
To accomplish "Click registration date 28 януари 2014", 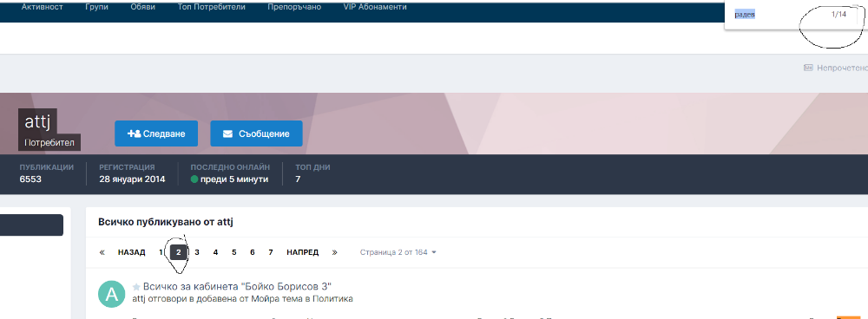I will pyautogui.click(x=132, y=179).
